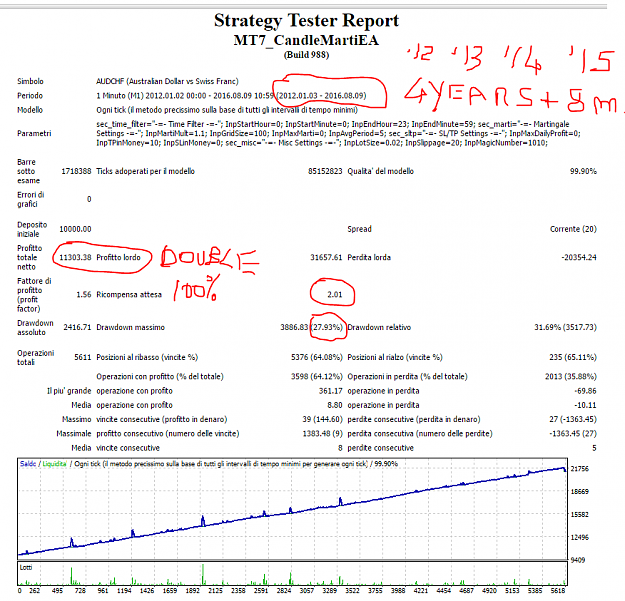Image resolution: width=625 pixels, height=601 pixels.
Task: Click "AUDCHF (Australian Dollar vs Swiss Franc)"
Action: click(167, 81)
